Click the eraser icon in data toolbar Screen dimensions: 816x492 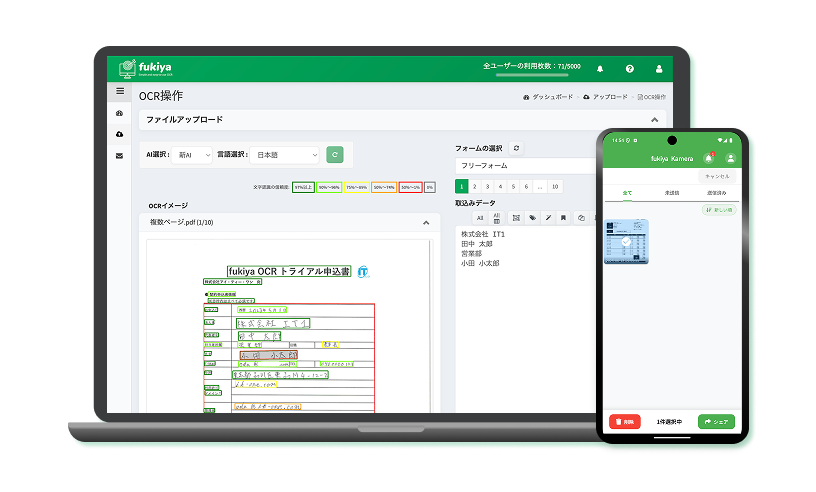click(581, 218)
